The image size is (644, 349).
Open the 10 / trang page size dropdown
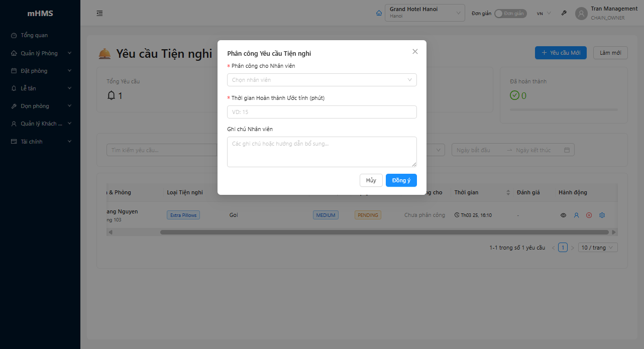pos(598,247)
